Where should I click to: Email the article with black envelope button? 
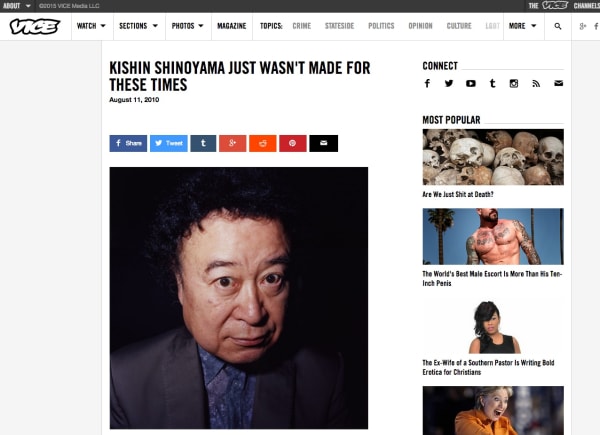(324, 143)
